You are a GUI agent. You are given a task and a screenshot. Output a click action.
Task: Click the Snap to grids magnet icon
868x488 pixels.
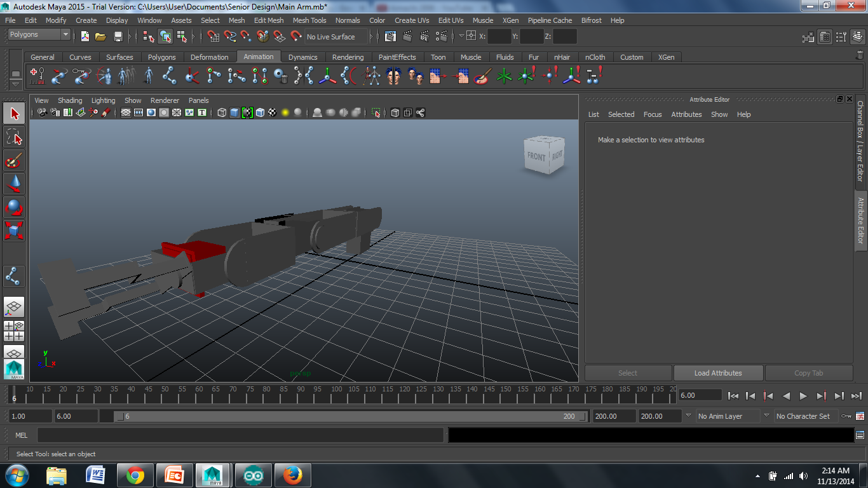click(213, 37)
